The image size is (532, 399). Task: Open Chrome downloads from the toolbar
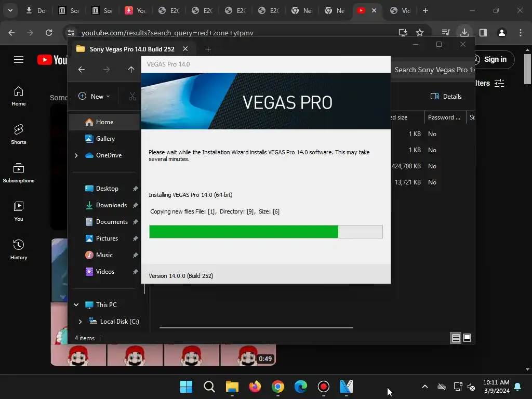click(464, 33)
